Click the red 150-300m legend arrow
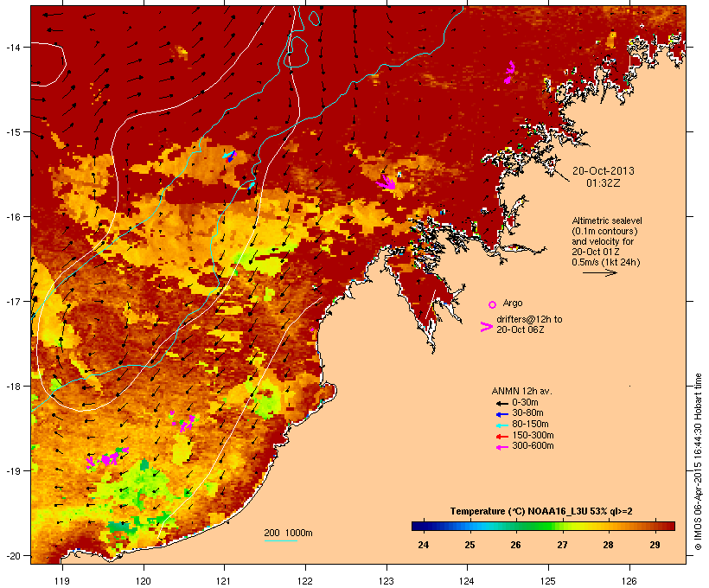 [502, 436]
